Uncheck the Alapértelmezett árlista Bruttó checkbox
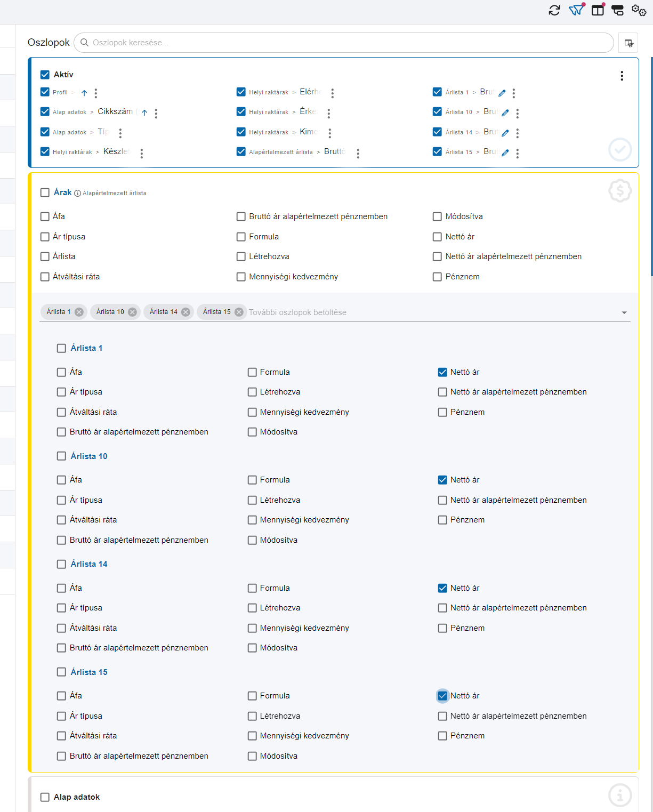This screenshot has width=653, height=812. [241, 151]
